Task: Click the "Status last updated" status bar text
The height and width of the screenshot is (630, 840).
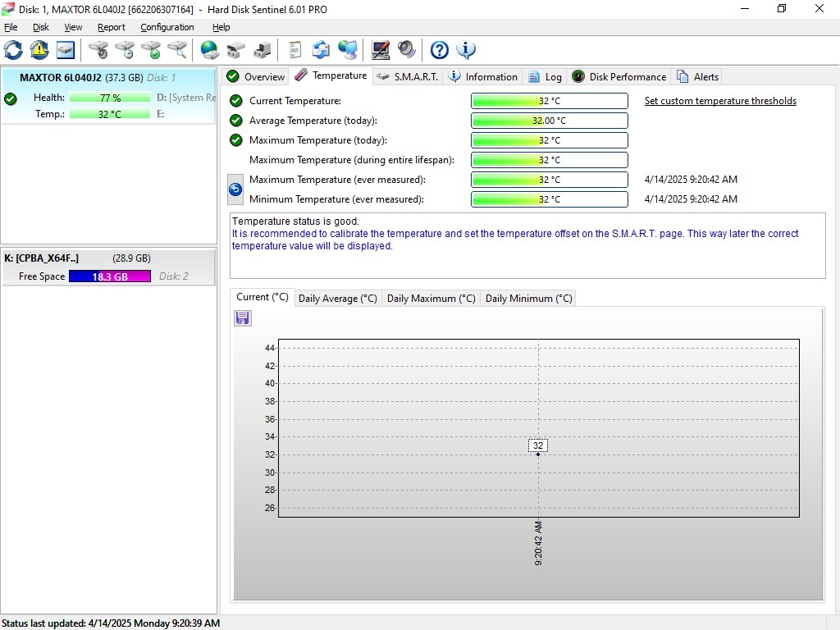Action: pos(111,623)
